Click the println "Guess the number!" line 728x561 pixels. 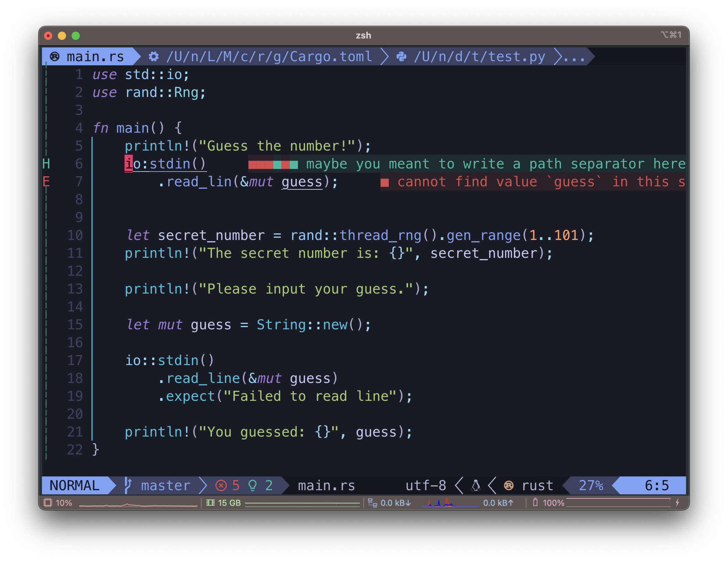[248, 146]
